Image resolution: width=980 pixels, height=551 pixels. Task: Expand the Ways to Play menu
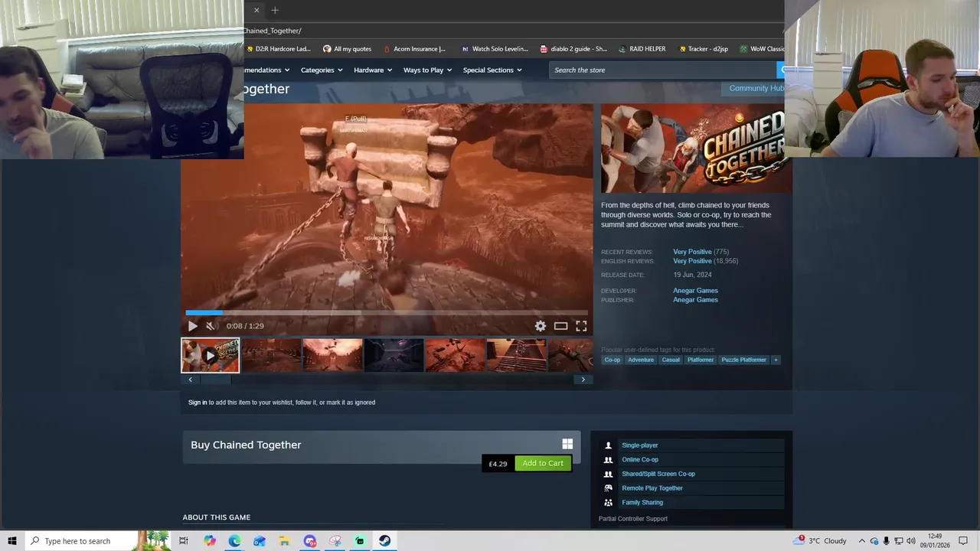[427, 70]
